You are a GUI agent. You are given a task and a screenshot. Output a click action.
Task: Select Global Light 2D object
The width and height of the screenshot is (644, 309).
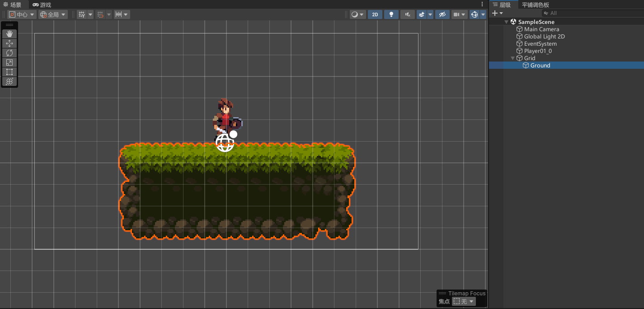click(544, 36)
